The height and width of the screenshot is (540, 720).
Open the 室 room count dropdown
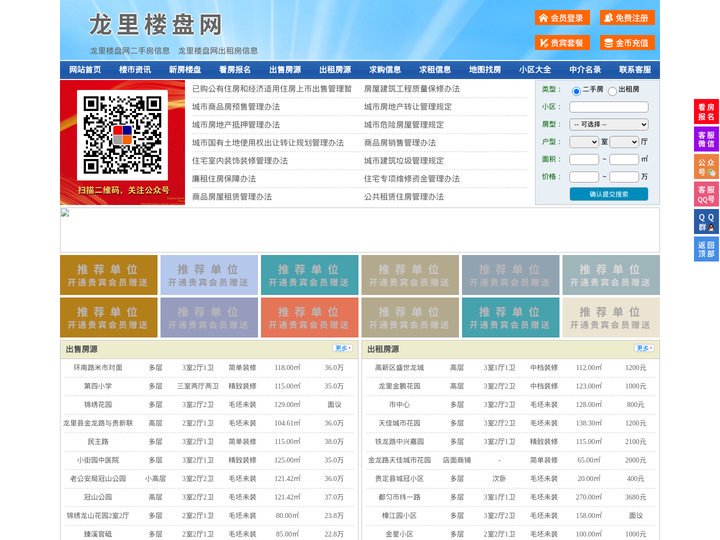coord(584,142)
